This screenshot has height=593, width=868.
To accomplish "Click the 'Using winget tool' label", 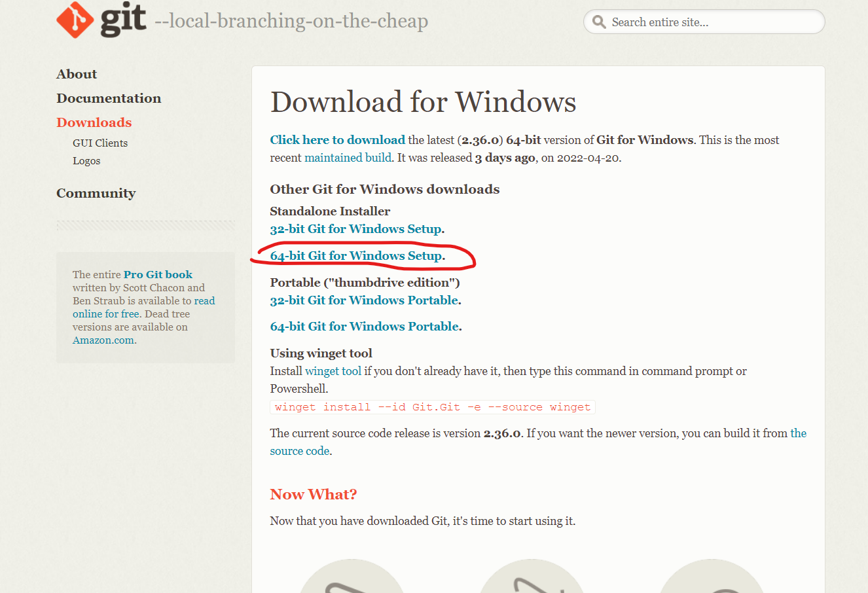I will pos(321,353).
